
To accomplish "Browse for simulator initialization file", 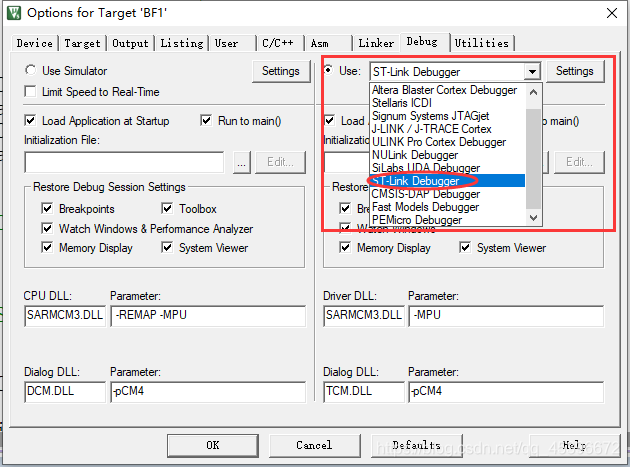I will tap(241, 162).
